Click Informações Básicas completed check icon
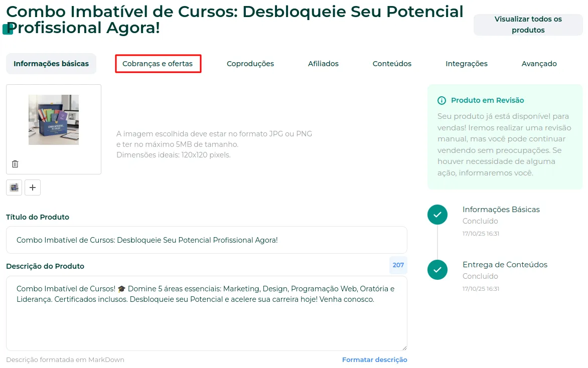This screenshot has width=588, height=368. pos(437,215)
